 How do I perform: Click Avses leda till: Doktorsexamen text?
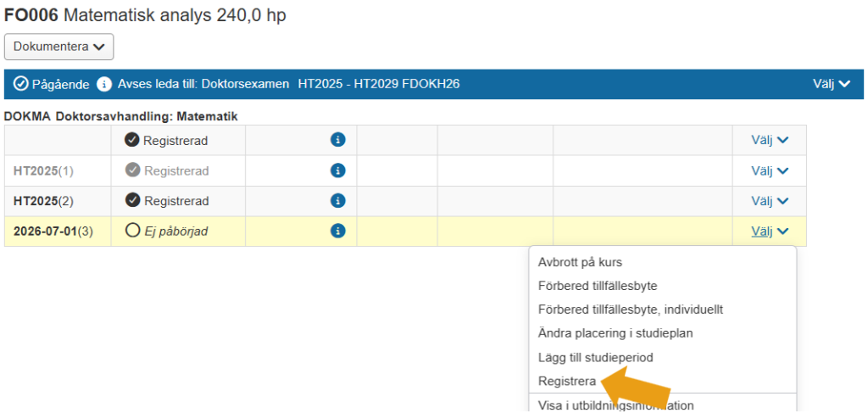[x=203, y=84]
